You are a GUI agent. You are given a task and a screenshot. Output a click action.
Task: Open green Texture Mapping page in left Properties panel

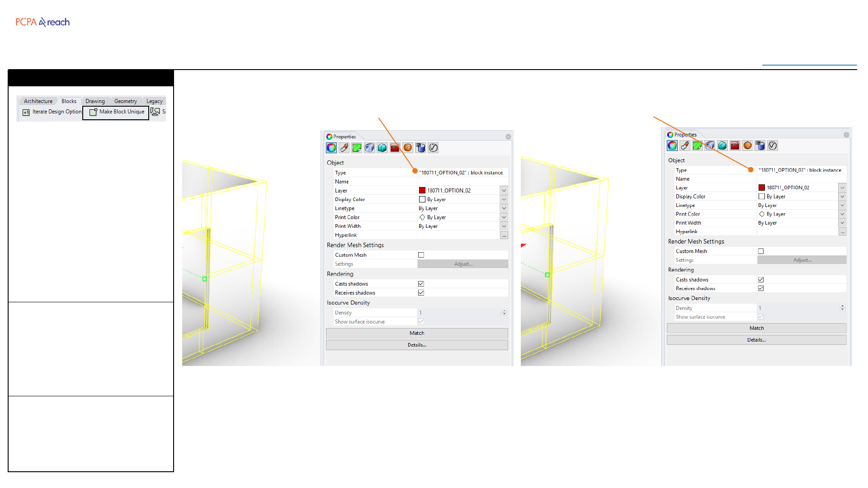[357, 148]
